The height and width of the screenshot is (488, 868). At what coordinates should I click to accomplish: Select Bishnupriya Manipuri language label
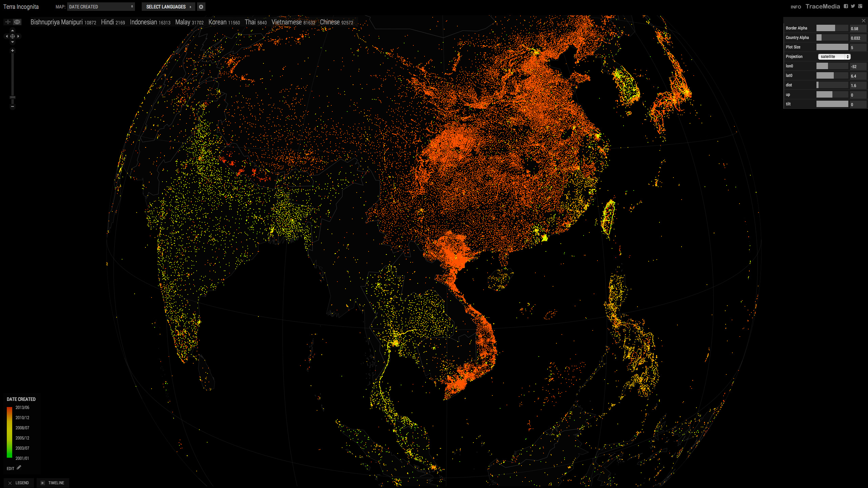(x=63, y=22)
